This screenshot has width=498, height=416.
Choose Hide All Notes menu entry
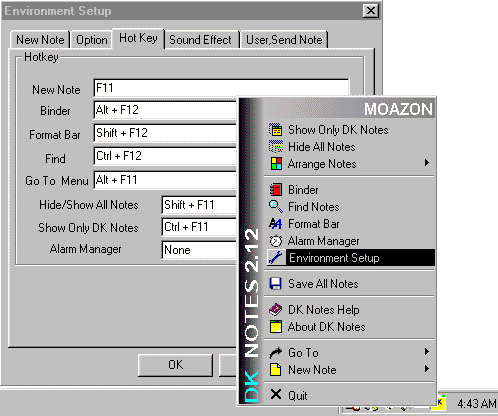(350, 147)
